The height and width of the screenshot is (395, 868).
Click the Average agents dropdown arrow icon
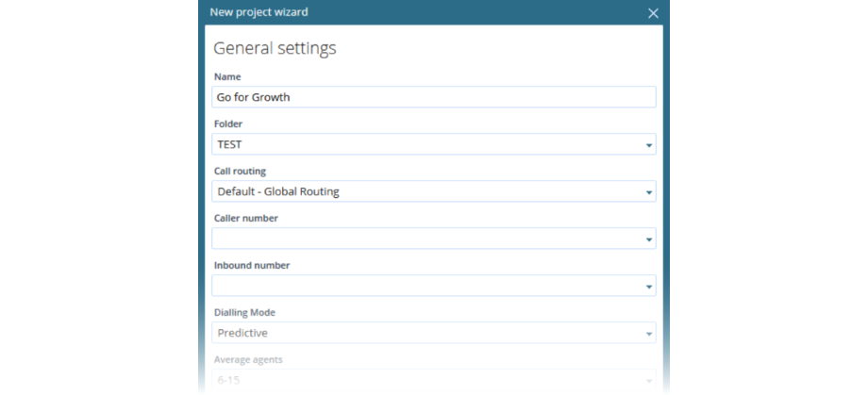tap(649, 381)
